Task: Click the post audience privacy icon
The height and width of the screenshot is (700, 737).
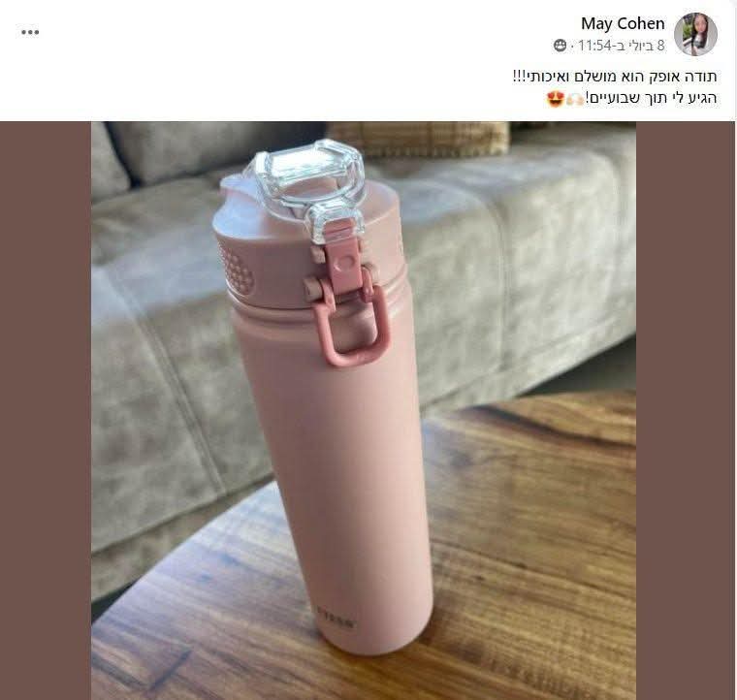Action: 560,46
